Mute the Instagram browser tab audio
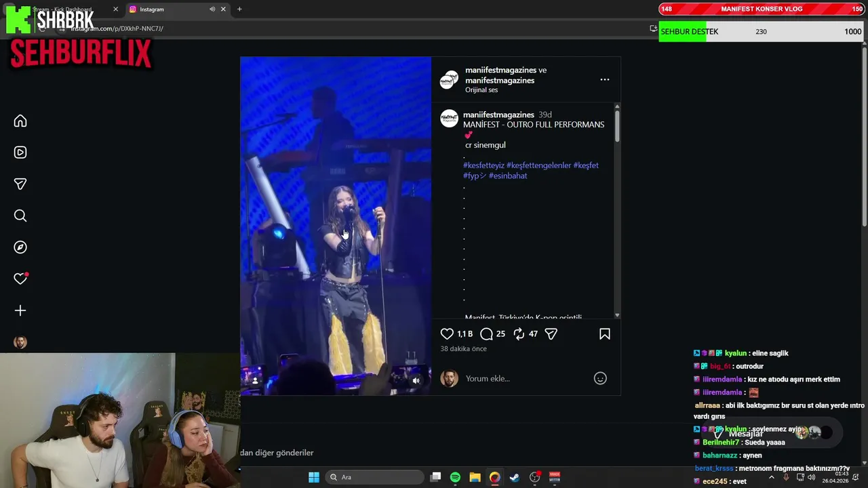 coord(212,9)
